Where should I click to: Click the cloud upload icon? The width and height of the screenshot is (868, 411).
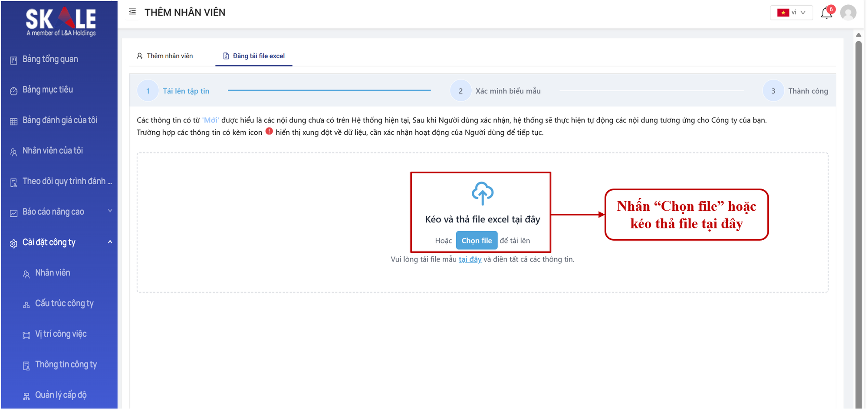pyautogui.click(x=482, y=193)
